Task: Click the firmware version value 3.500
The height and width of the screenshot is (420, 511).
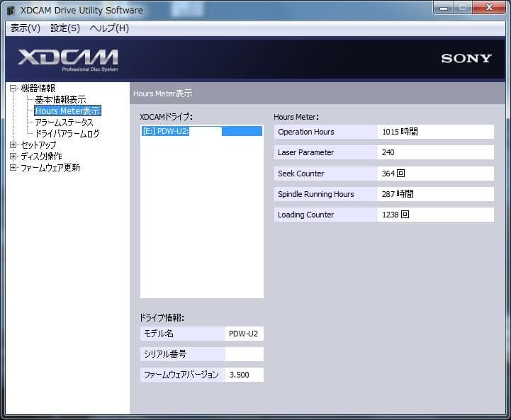Action: click(x=244, y=375)
